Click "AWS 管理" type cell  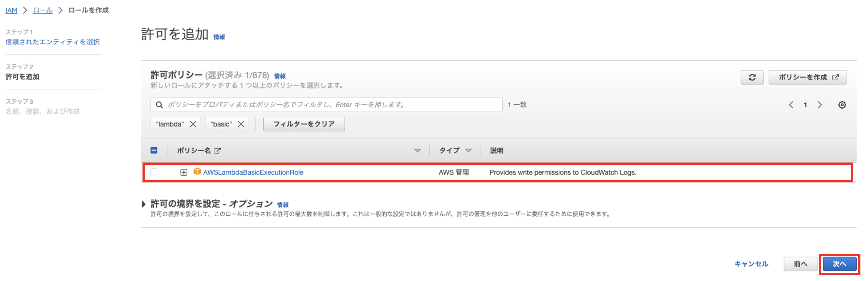click(x=454, y=172)
